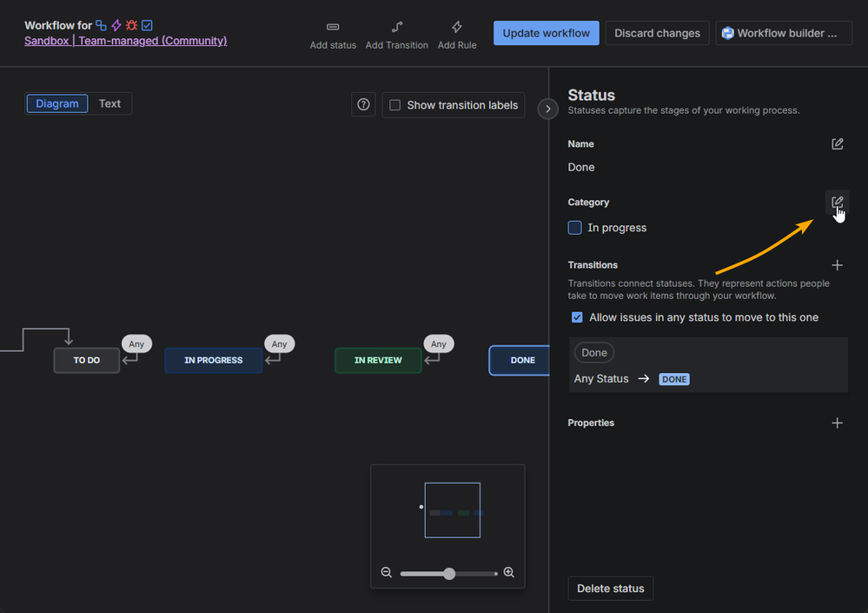Click the Any bubble on IN PROGRESS
The width and height of the screenshot is (868, 613).
[280, 343]
